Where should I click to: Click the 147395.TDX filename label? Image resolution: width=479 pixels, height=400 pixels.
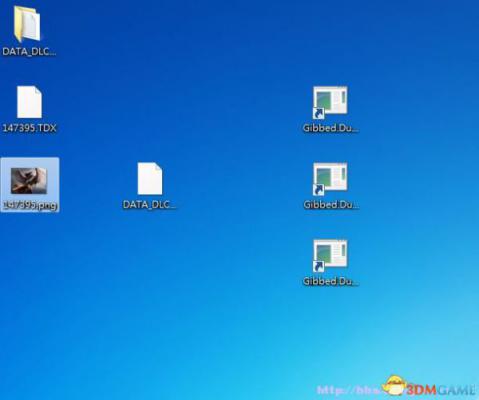click(29, 128)
